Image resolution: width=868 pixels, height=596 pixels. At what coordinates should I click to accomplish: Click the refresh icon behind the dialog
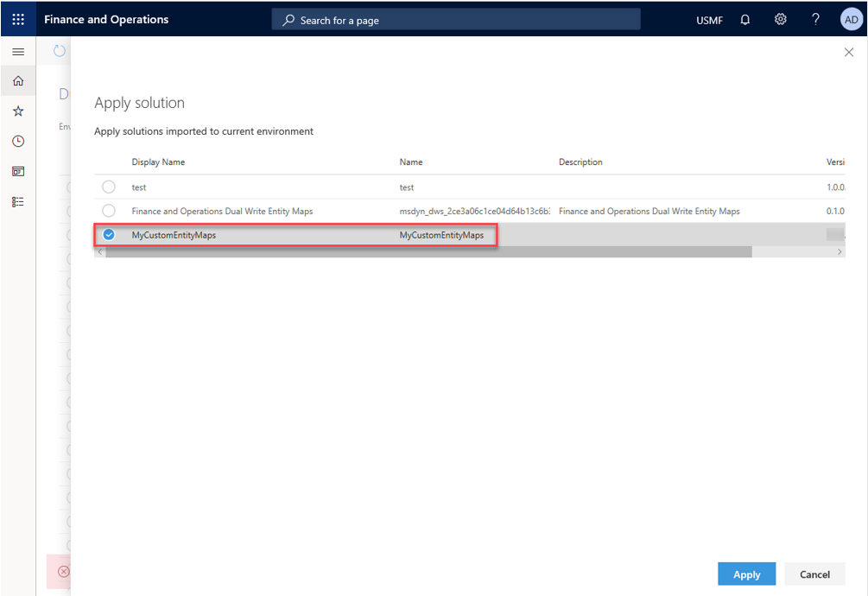tap(60, 51)
